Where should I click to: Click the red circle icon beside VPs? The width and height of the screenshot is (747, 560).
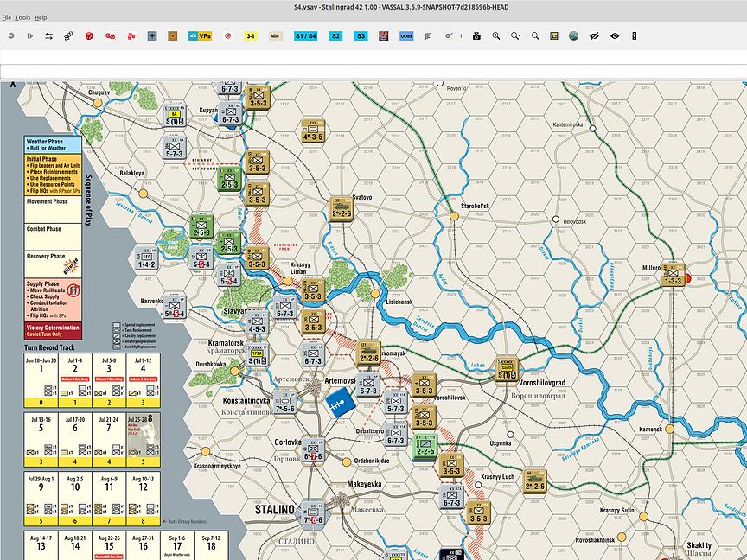coord(227,35)
